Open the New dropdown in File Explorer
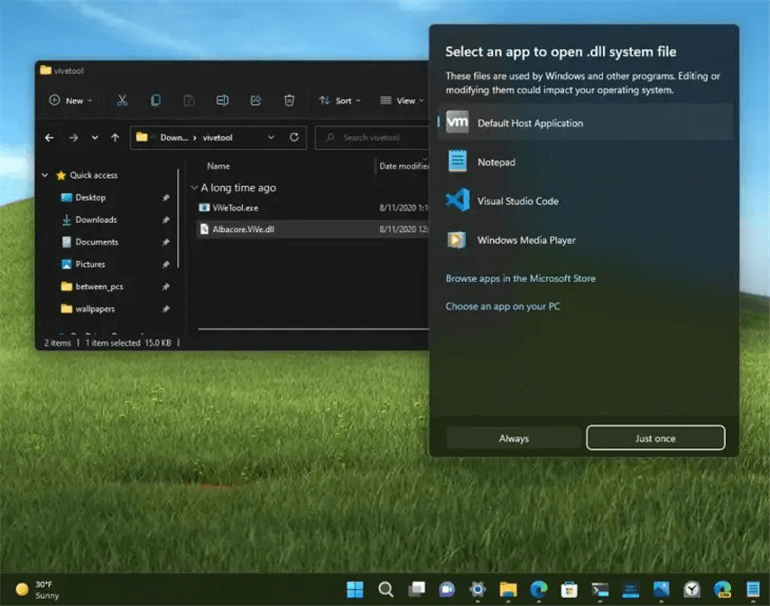The height and width of the screenshot is (606, 770). click(x=71, y=101)
